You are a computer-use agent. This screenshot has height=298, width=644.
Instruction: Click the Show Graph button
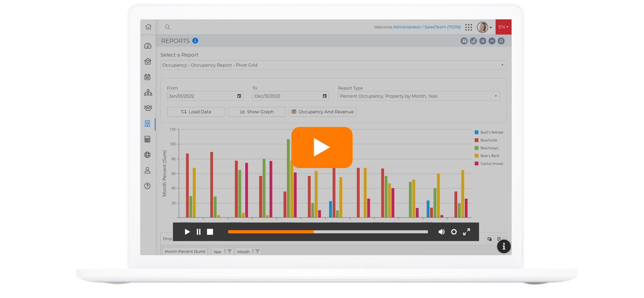[257, 112]
